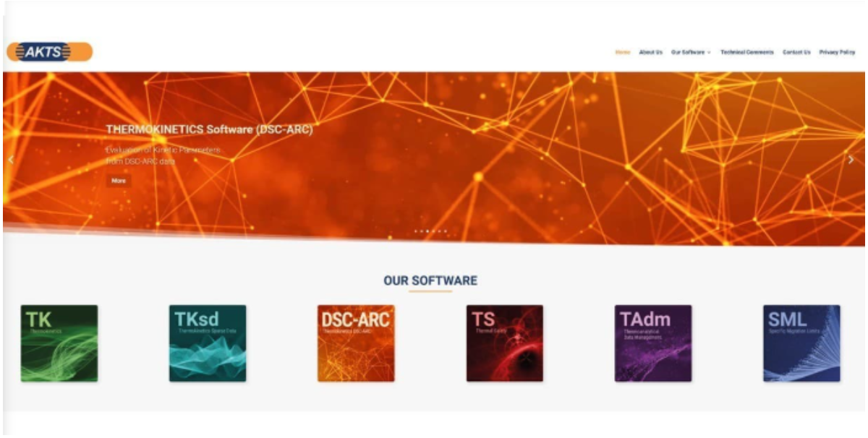Open the TS Thermal Safety tile
The image size is (868, 438).
click(x=504, y=343)
